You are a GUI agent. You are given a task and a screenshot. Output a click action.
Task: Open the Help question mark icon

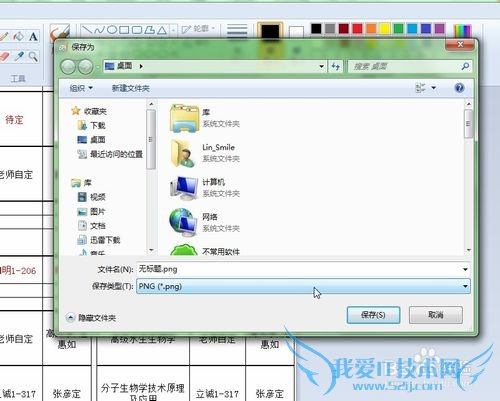pyautogui.click(x=459, y=88)
